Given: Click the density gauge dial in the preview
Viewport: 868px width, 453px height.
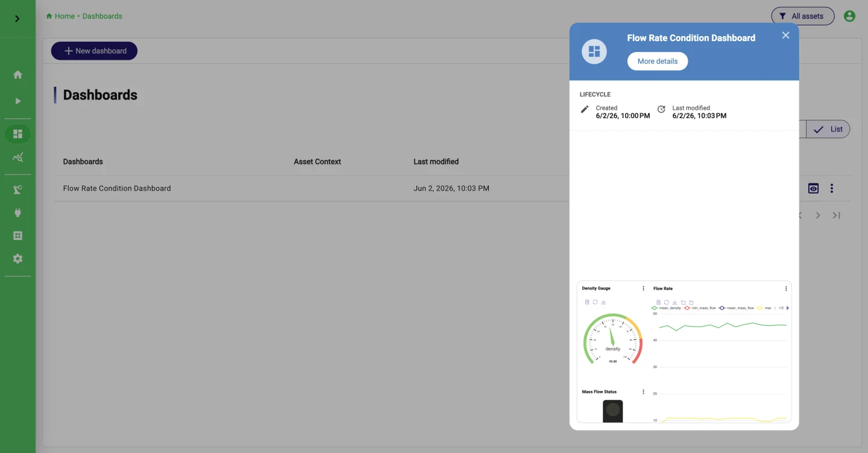Looking at the screenshot, I should [x=613, y=339].
